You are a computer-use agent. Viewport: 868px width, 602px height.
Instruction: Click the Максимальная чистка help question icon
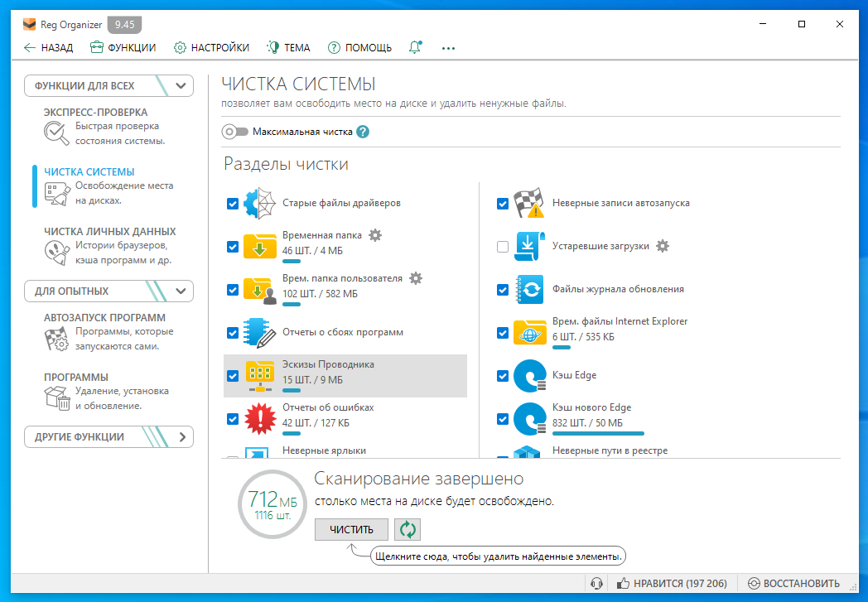362,132
